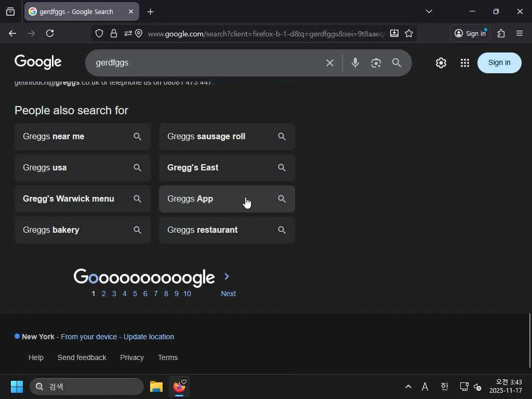Bookmark this page with star icon
Viewport: 532px width, 399px height.
409,33
